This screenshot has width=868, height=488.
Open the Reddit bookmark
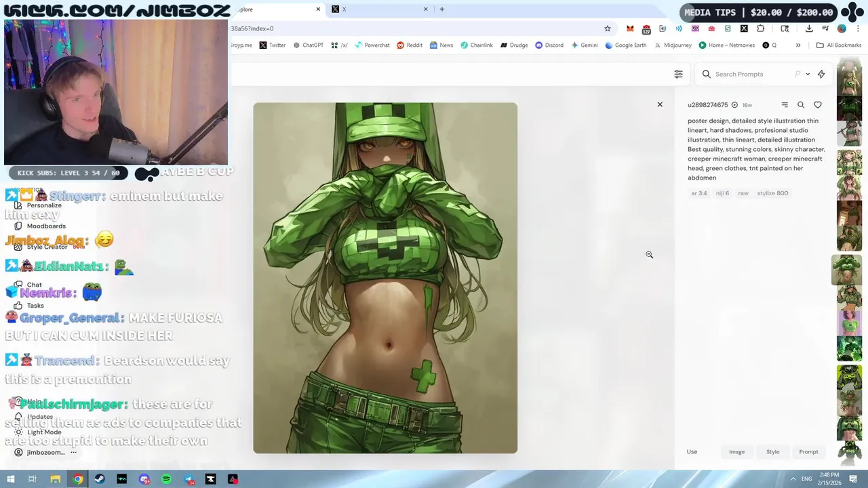click(x=410, y=45)
